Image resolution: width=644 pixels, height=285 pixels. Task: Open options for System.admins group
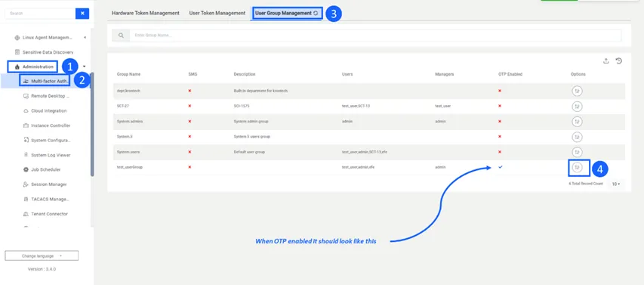(x=577, y=122)
